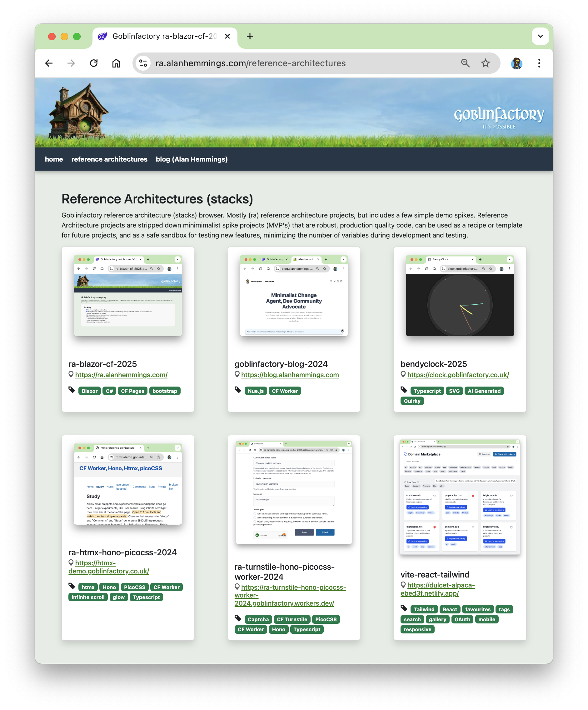The image size is (588, 710).
Task: Click the magnifier zoom icon in the toolbar
Action: (465, 63)
